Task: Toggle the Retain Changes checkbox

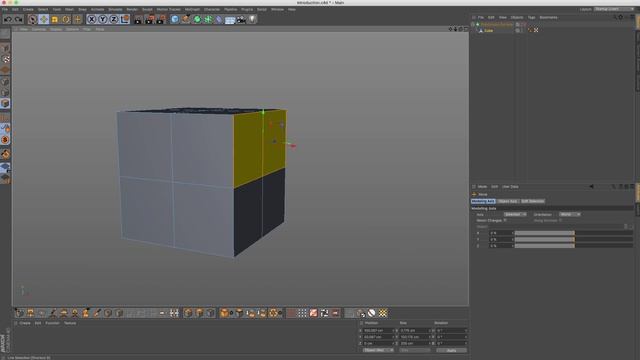Action: pos(505,220)
